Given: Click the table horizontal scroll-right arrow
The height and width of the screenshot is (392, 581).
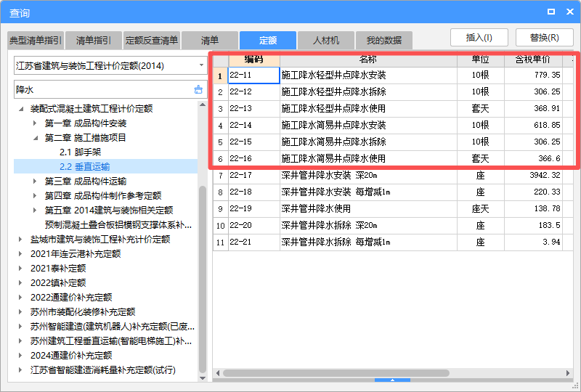Looking at the screenshot, I should point(568,372).
